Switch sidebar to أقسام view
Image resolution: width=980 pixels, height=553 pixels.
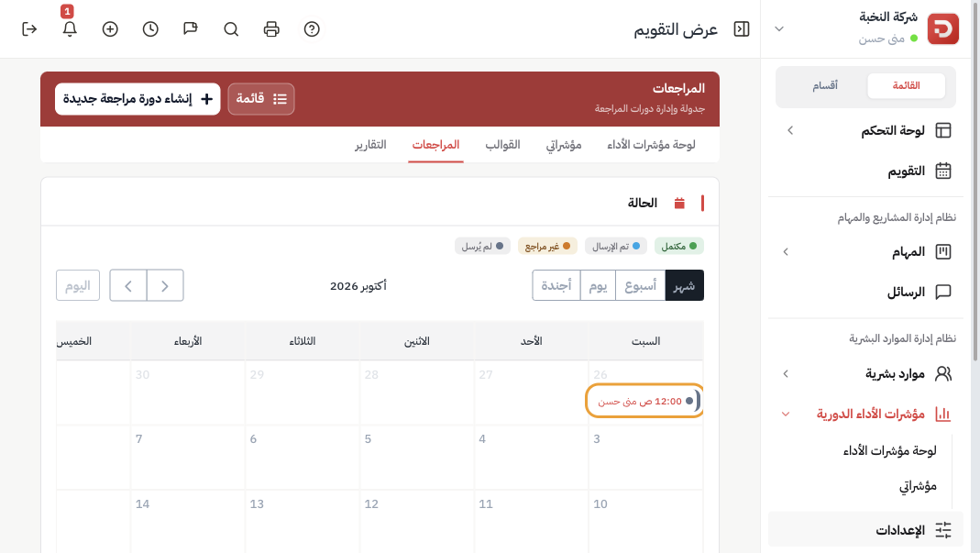[x=825, y=85]
